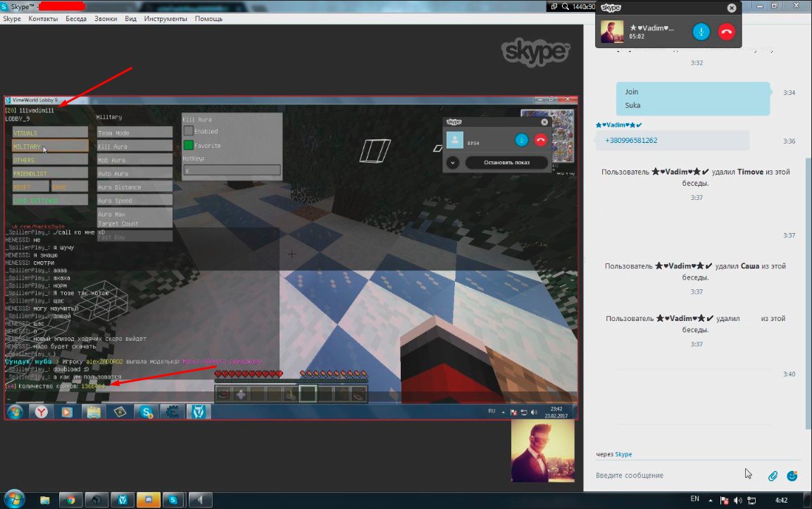The image size is (812, 509).
Task: Open the Вид menu
Action: [x=130, y=18]
